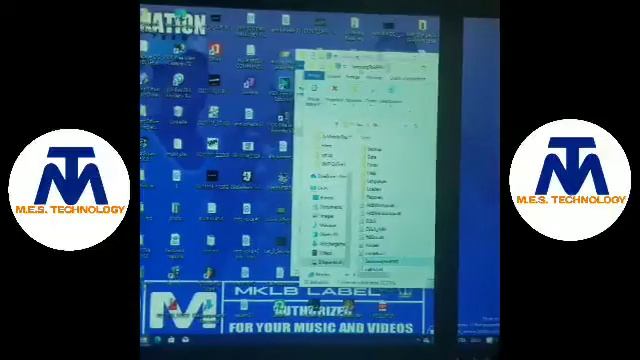The width and height of the screenshot is (640, 360).
Task: Open the green WhatsApp desktop shortcut
Action: pos(281,309)
